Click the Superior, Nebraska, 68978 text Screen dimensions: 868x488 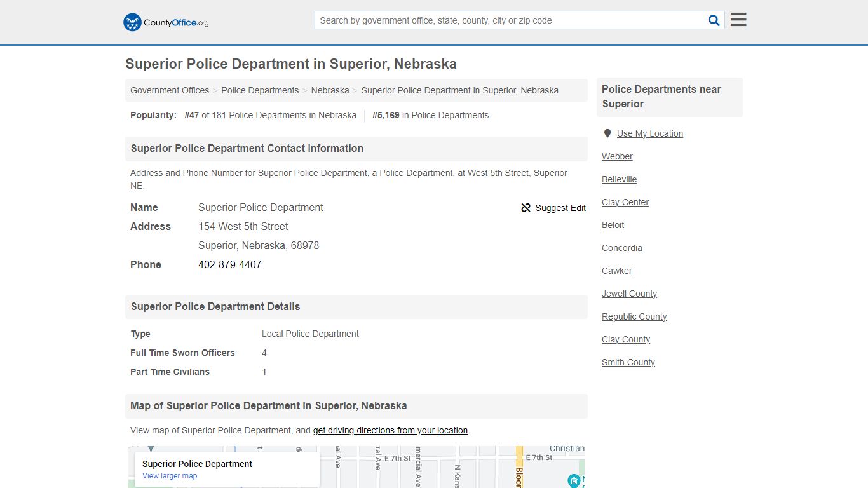(x=259, y=245)
